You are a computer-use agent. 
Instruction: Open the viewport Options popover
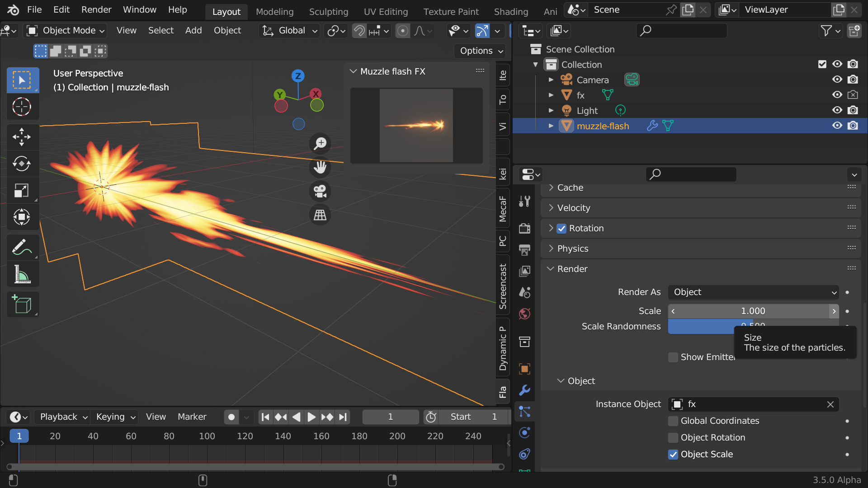481,51
